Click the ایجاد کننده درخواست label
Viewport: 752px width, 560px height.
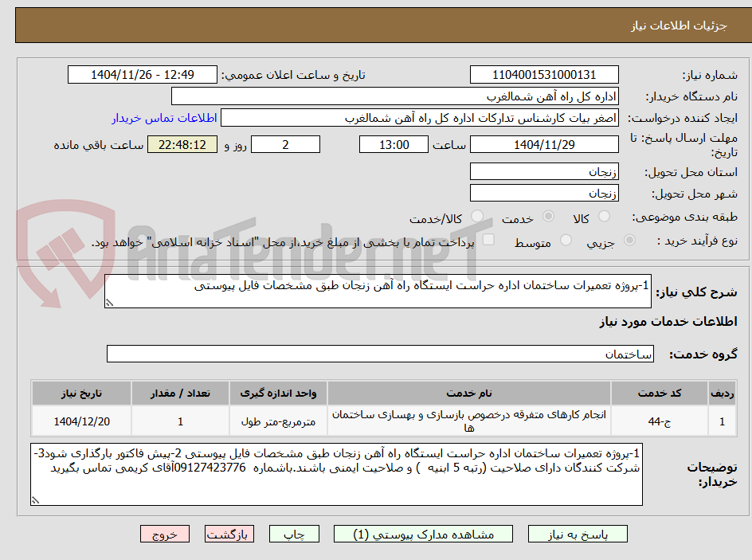pos(683,119)
